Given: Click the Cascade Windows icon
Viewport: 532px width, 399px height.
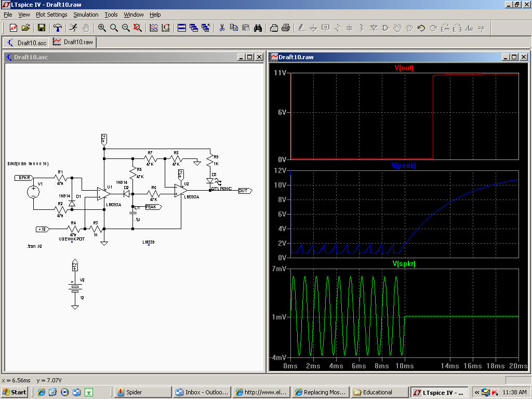Looking at the screenshot, I should coord(194,28).
